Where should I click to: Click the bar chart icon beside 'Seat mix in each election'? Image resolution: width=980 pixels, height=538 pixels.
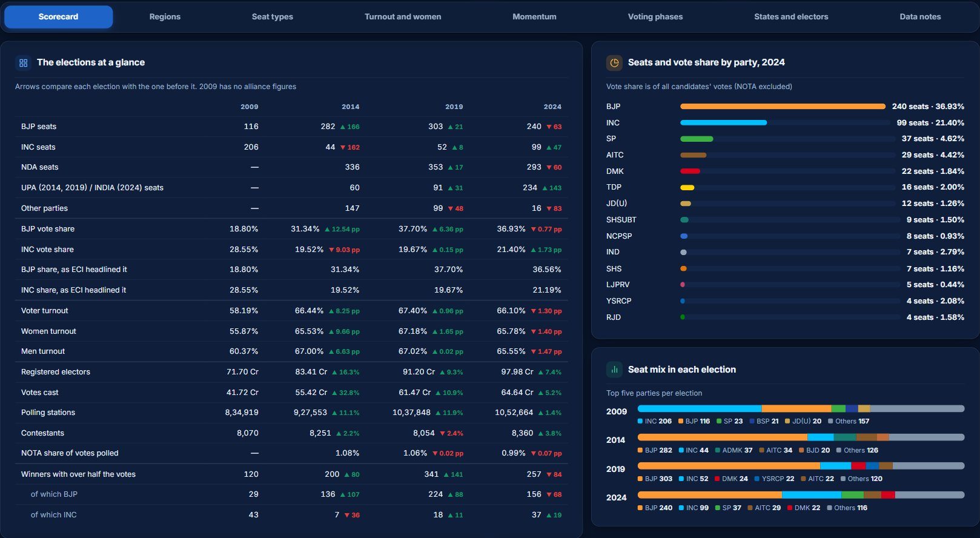(x=614, y=370)
